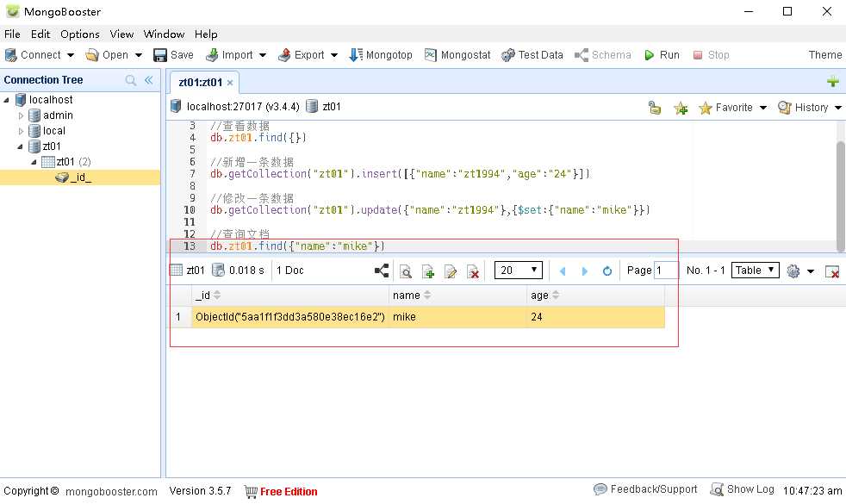Collapse the Connection Tree panel
The image size is (846, 504).
pos(149,80)
